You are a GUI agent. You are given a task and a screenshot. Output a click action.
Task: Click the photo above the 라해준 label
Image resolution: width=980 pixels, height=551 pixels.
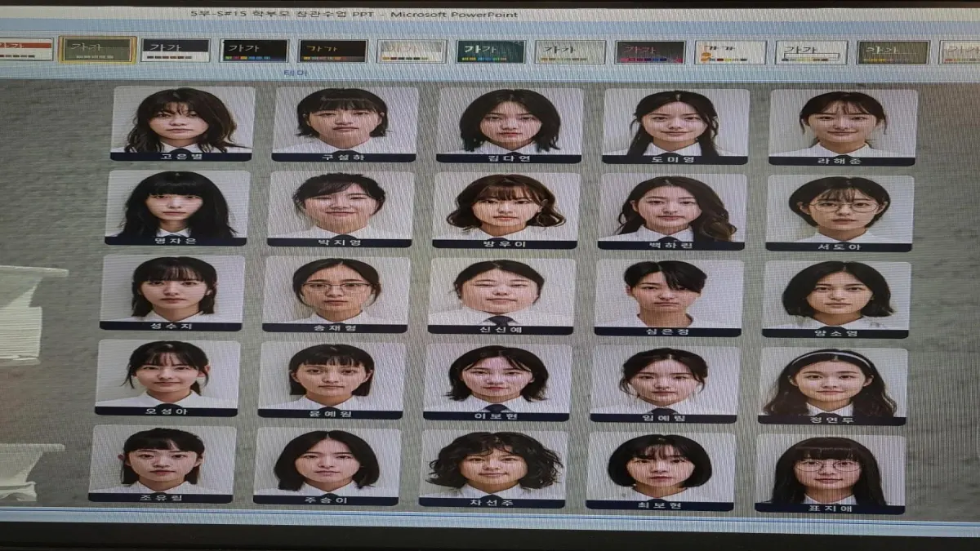[x=843, y=122]
